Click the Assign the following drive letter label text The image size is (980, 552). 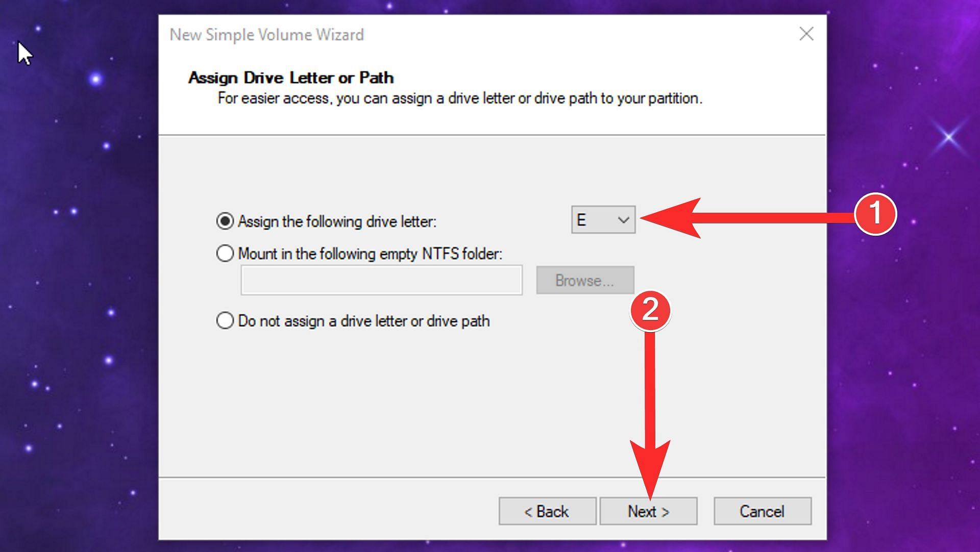point(337,221)
